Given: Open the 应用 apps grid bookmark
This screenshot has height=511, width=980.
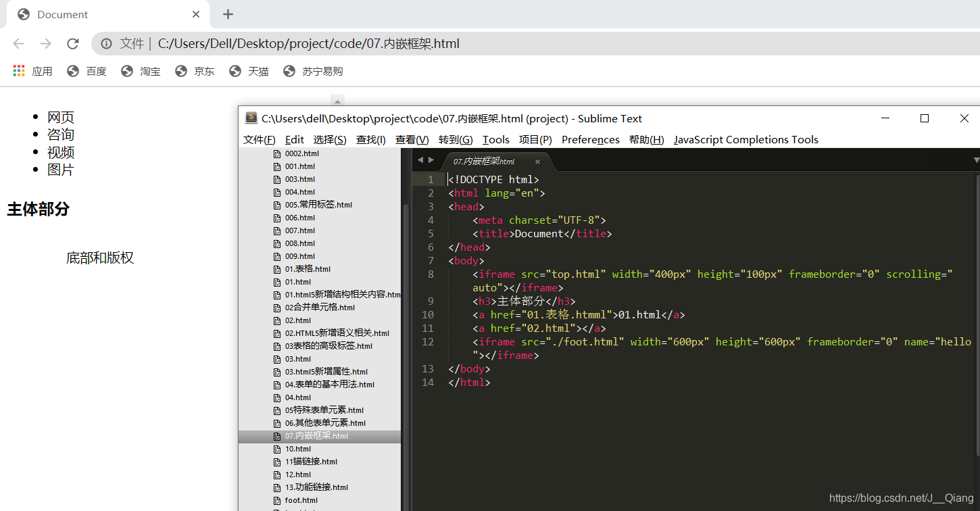Looking at the screenshot, I should coord(32,71).
